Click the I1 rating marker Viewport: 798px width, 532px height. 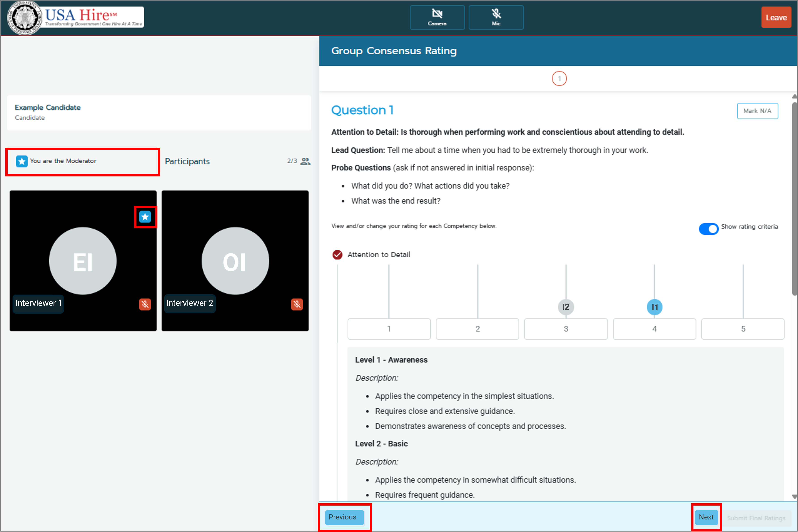click(x=654, y=307)
